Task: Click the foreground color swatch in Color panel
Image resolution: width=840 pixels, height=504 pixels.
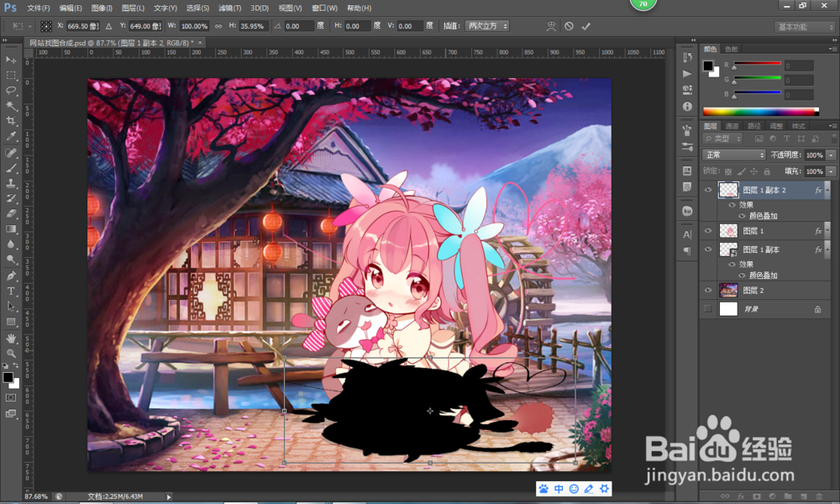Action: pos(708,66)
